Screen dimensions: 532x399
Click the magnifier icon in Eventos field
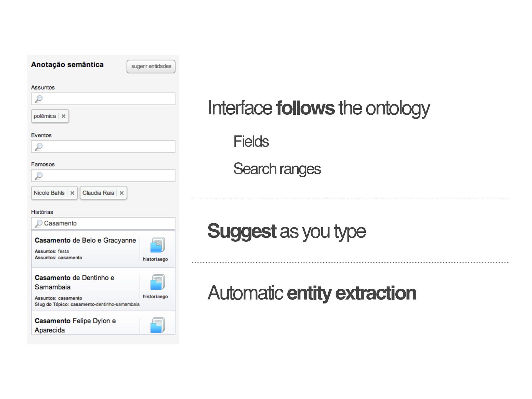39,147
